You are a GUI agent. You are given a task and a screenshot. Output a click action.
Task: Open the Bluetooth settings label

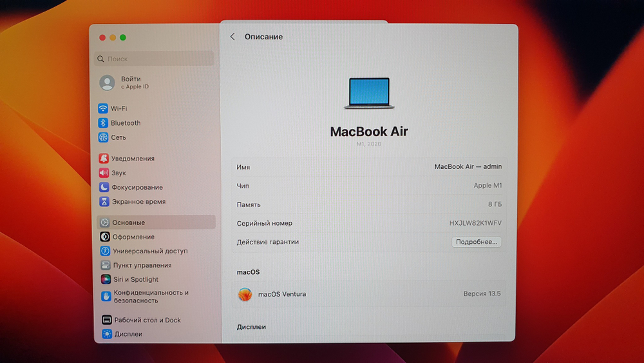(x=126, y=123)
